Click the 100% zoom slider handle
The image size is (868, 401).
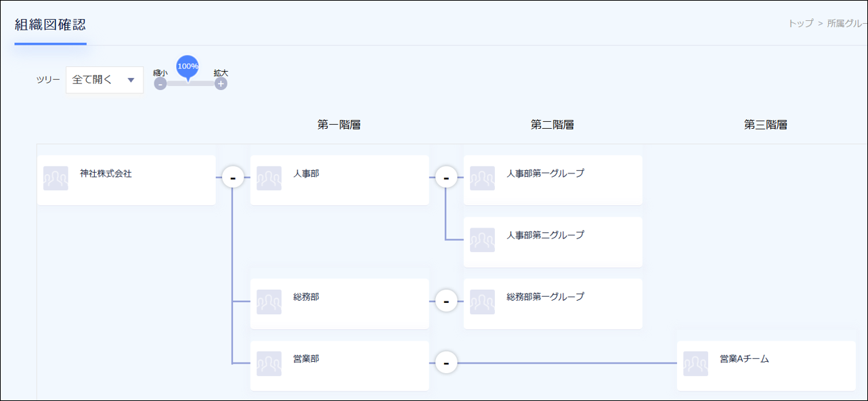(188, 67)
